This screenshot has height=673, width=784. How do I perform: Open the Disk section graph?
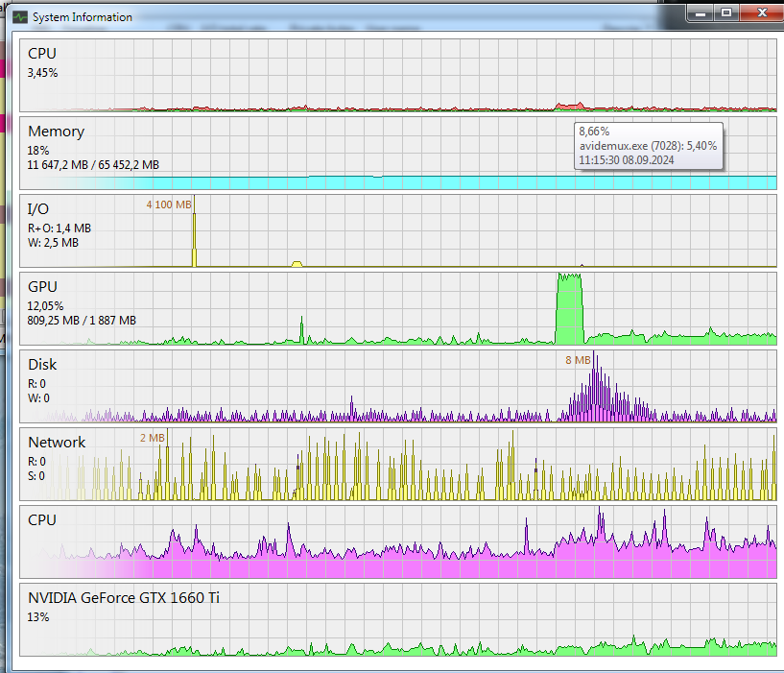tap(398, 387)
